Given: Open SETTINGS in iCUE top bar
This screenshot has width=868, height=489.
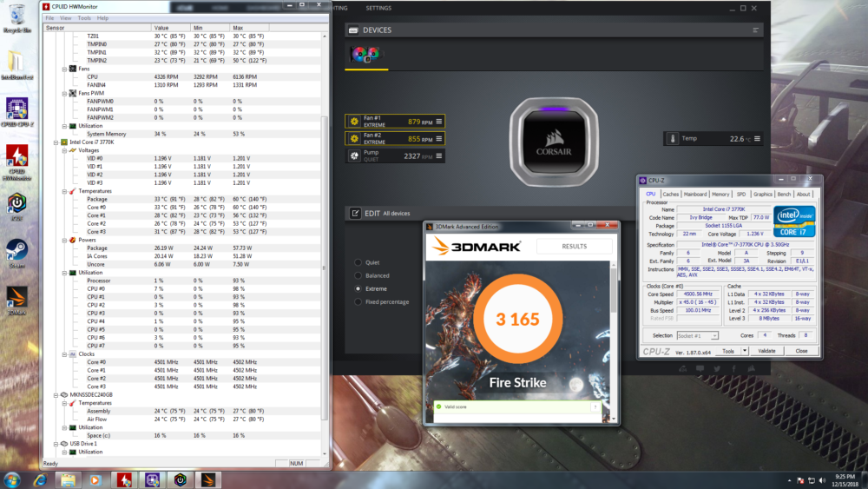Looking at the screenshot, I should (x=378, y=9).
